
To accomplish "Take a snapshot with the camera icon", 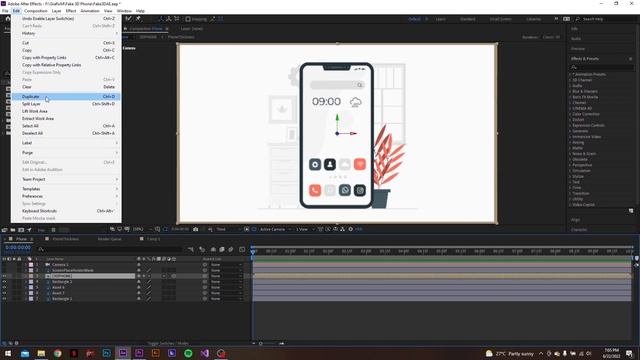I will [196, 229].
